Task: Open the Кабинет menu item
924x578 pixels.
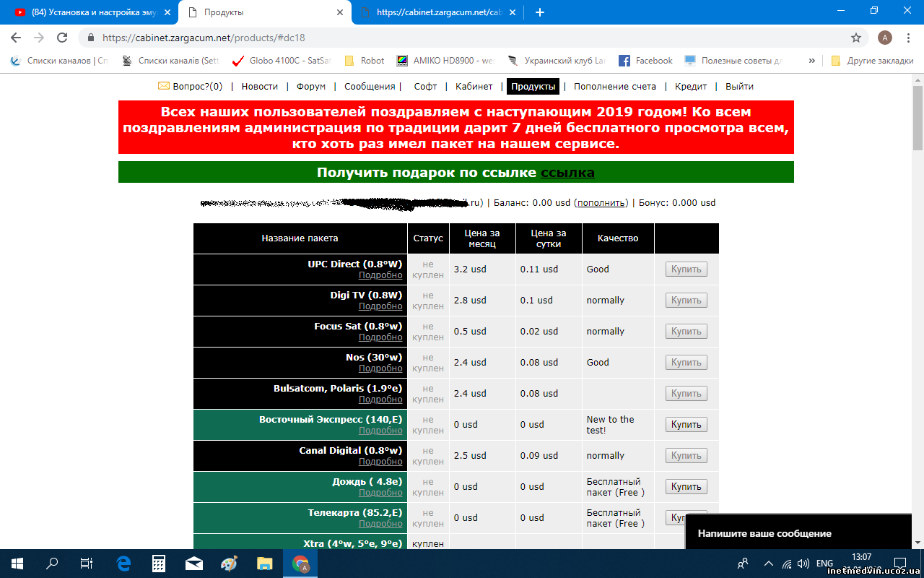Action: click(x=474, y=86)
